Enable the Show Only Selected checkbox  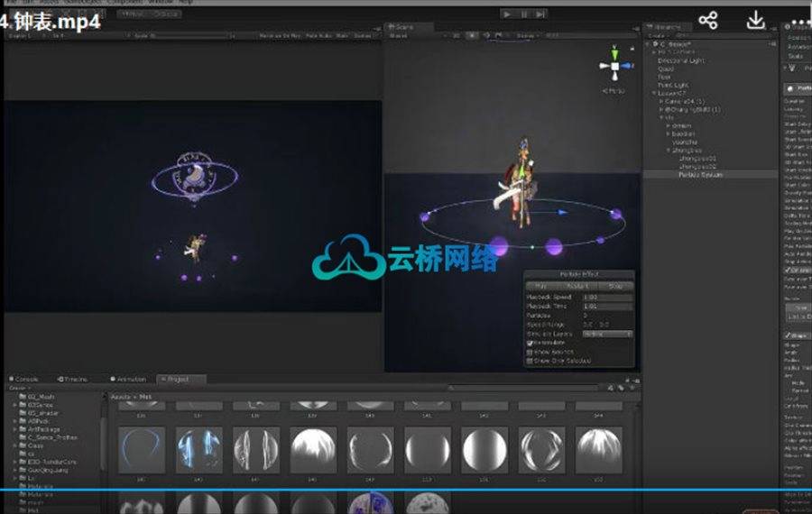point(530,361)
